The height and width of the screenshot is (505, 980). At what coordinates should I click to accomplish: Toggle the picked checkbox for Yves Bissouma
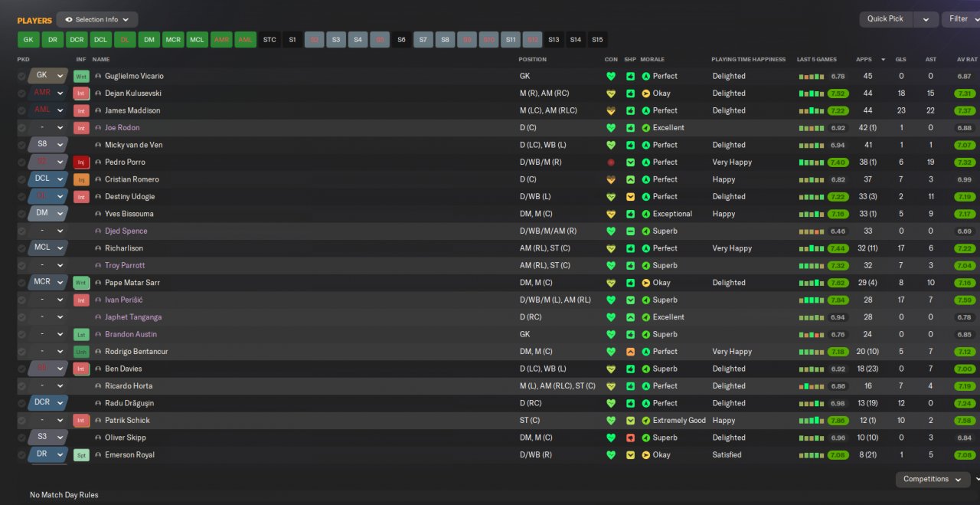click(21, 214)
